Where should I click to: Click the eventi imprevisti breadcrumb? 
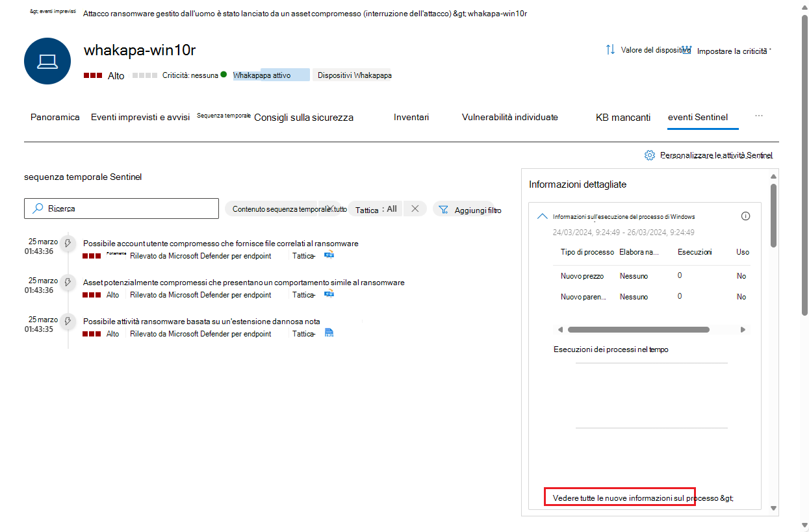53,12
